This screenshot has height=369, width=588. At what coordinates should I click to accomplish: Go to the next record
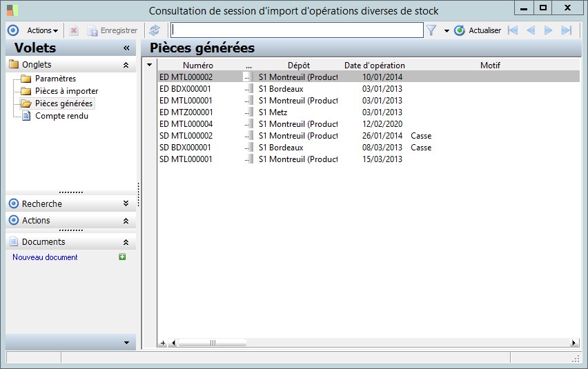click(548, 30)
